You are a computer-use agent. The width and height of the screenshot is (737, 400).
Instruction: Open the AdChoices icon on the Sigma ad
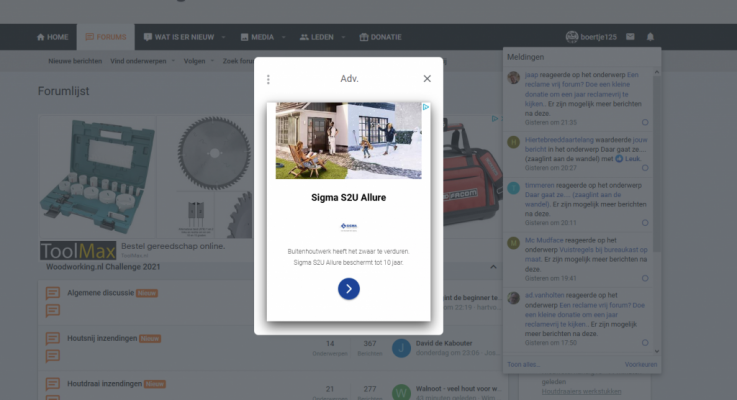[425, 107]
